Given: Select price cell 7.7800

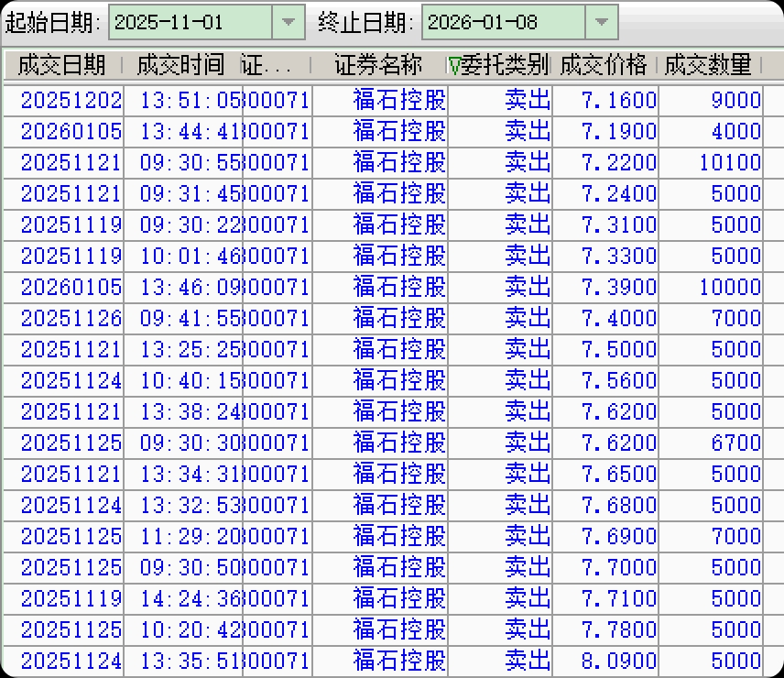Looking at the screenshot, I should [x=605, y=629].
